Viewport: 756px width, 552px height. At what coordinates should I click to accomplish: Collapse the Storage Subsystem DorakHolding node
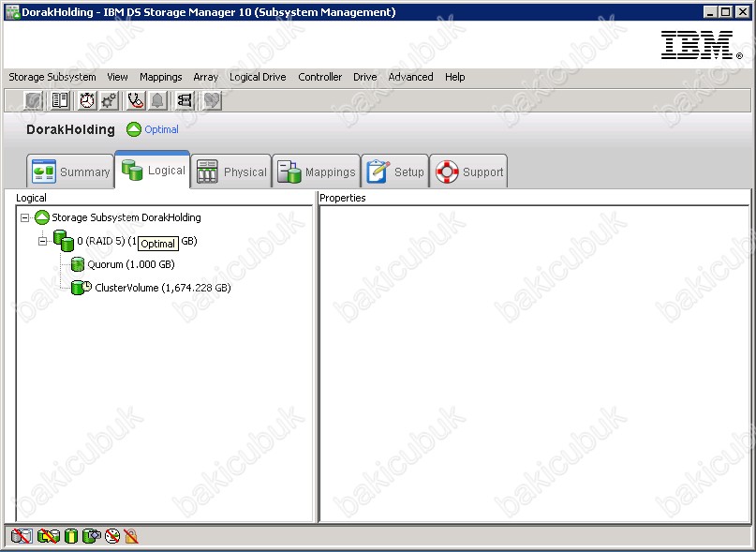tap(24, 218)
